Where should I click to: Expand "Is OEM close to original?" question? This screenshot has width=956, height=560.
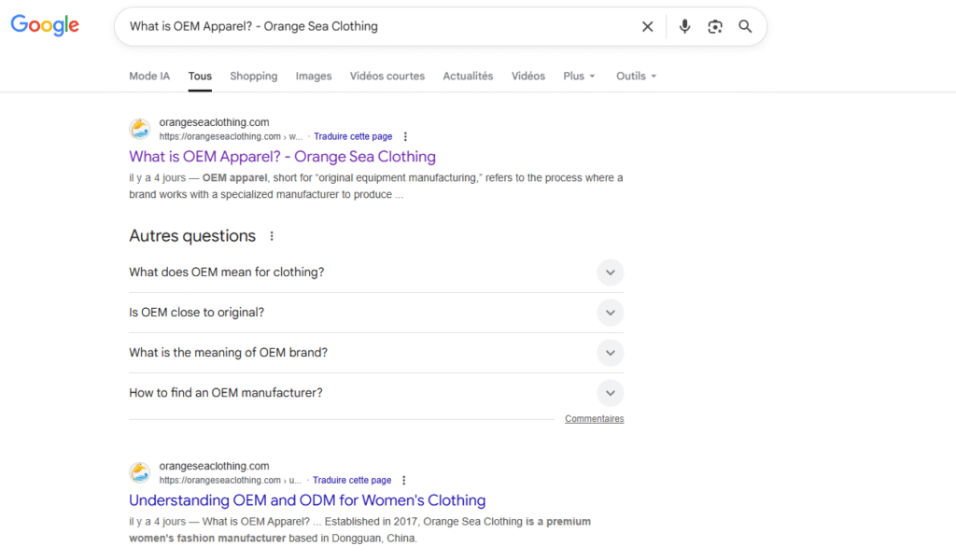coord(610,313)
